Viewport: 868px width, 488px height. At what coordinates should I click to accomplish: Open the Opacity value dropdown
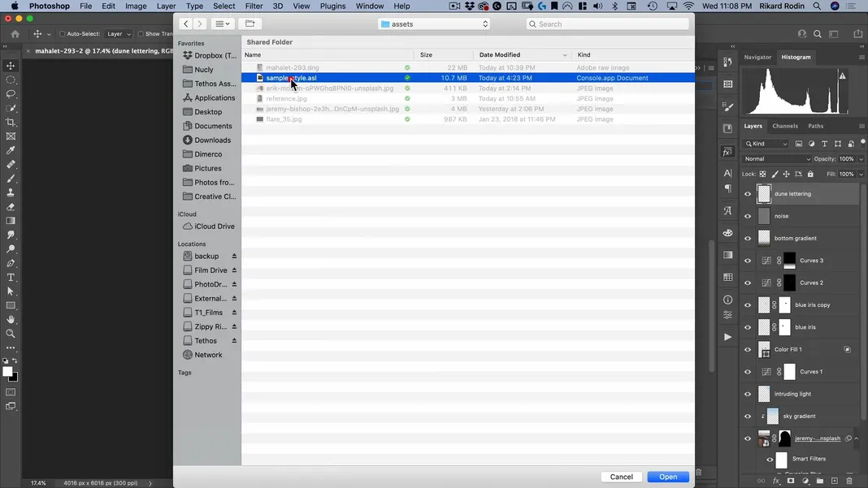861,159
